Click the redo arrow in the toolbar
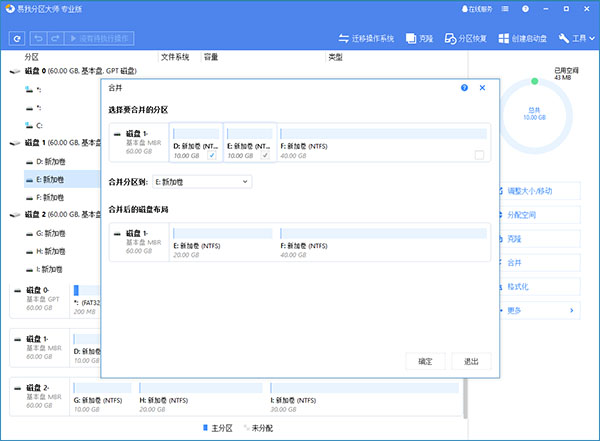 55,38
